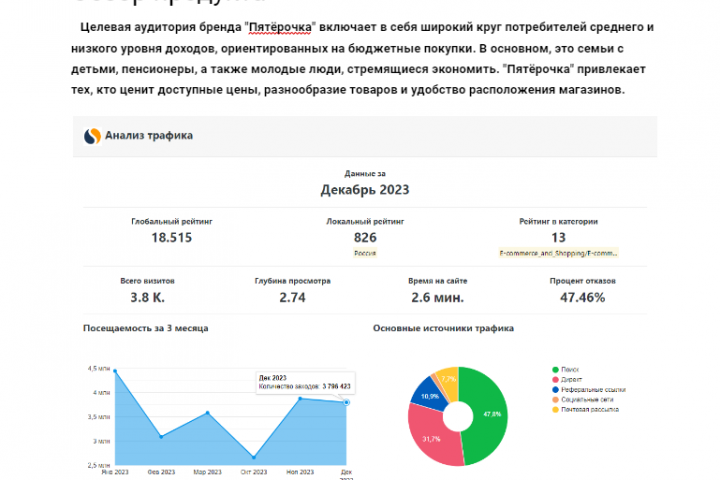Click the Мар 2023 data point on the line chart
Screen dimensions: 720x480
point(208,413)
